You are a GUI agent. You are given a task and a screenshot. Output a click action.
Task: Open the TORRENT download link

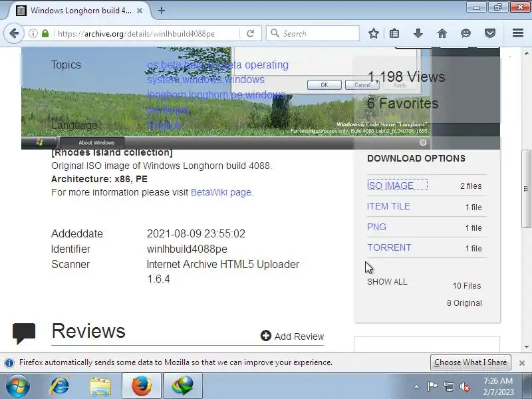coord(389,247)
